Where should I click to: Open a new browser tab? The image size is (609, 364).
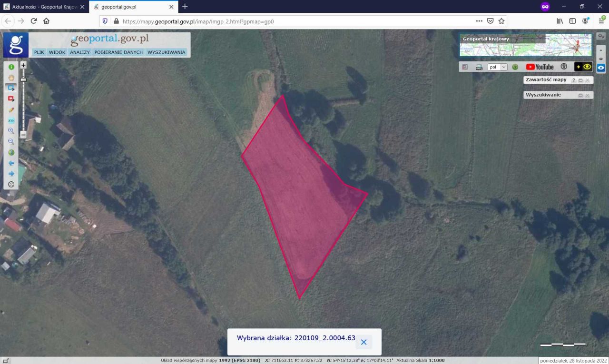click(185, 7)
